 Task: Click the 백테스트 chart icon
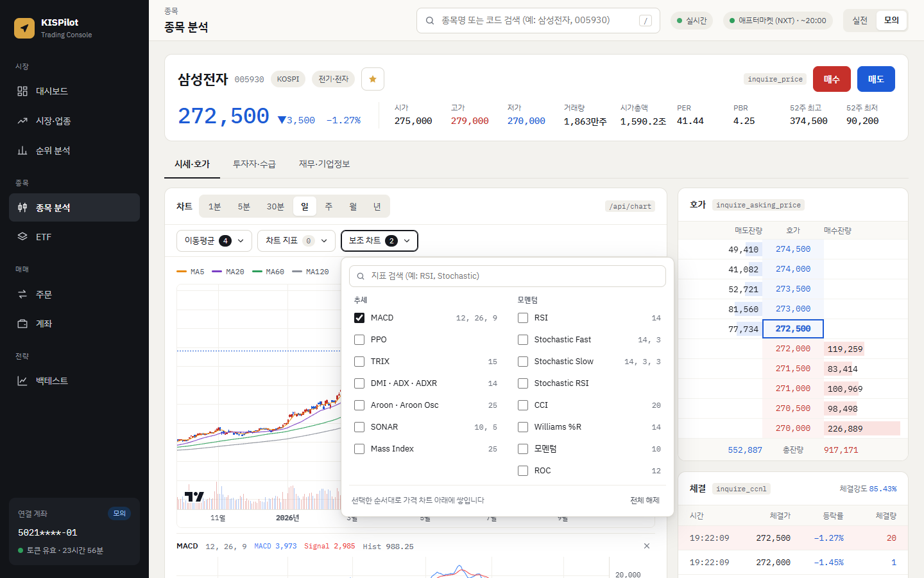(x=22, y=381)
